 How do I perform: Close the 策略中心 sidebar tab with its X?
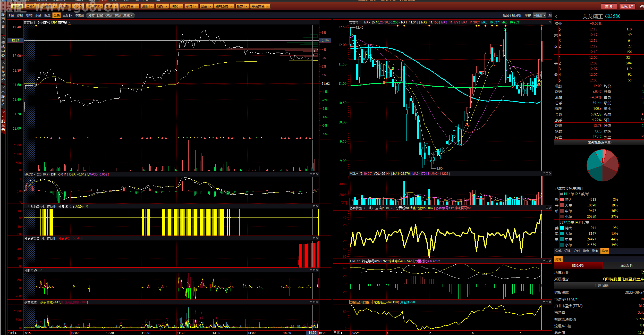click(x=3, y=38)
